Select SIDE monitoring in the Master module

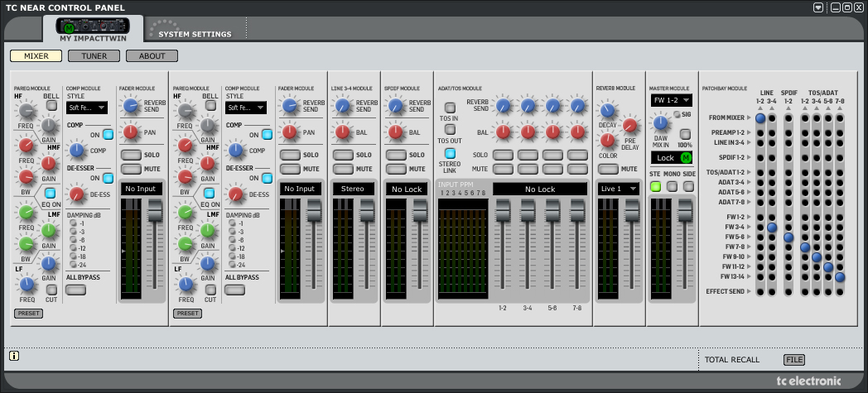coord(688,186)
